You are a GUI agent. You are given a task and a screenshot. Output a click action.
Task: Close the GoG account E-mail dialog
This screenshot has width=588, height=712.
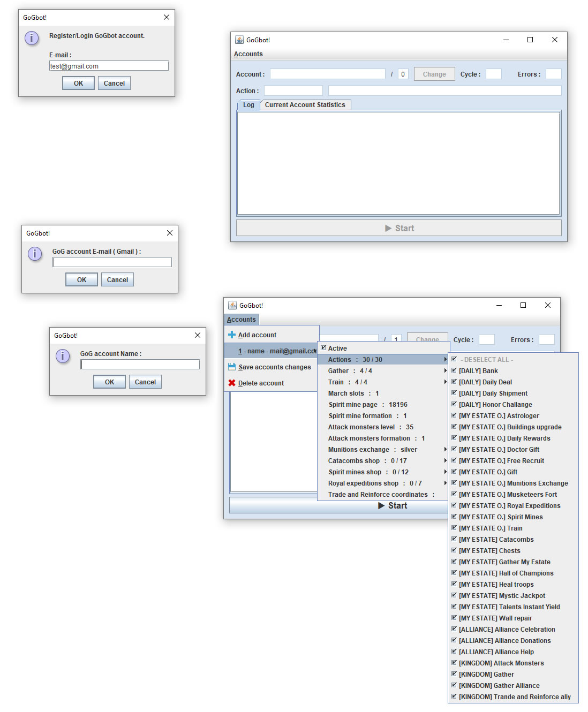click(x=170, y=233)
